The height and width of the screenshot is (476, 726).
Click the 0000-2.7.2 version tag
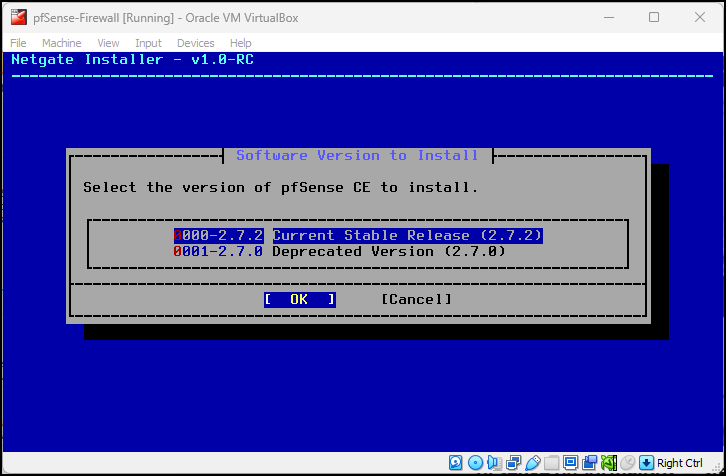coord(219,235)
